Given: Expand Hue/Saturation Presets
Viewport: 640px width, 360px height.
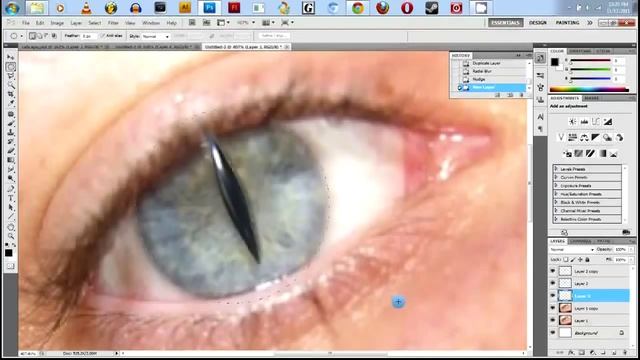Looking at the screenshot, I should pyautogui.click(x=556, y=194).
